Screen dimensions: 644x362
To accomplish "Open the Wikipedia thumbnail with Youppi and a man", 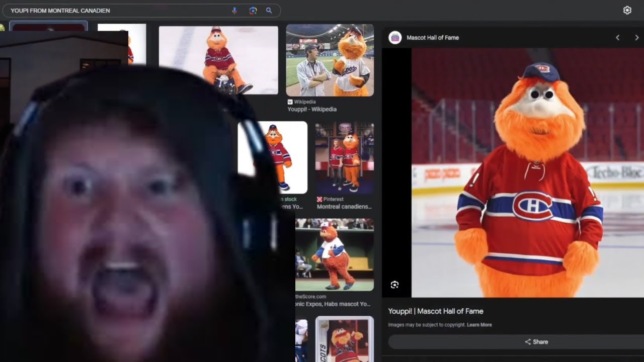I will pyautogui.click(x=330, y=60).
